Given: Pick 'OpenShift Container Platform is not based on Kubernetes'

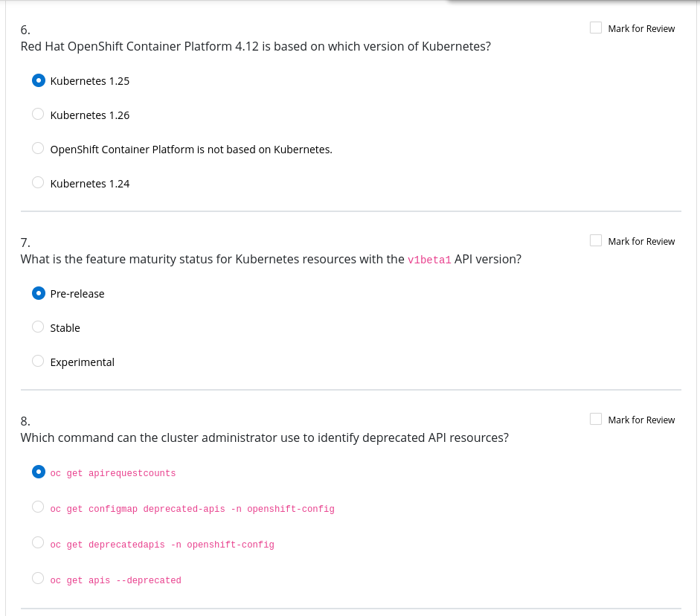Looking at the screenshot, I should pos(39,149).
